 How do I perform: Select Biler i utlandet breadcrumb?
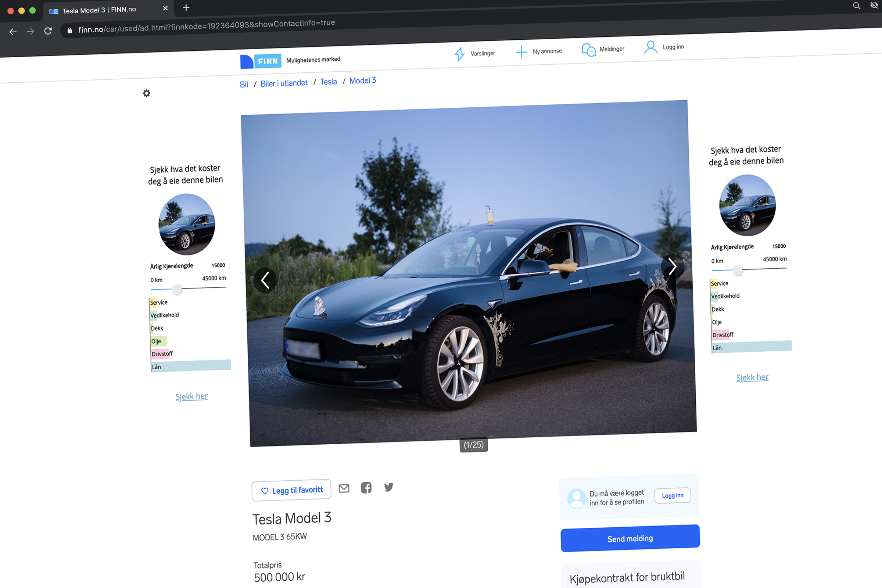(x=284, y=83)
